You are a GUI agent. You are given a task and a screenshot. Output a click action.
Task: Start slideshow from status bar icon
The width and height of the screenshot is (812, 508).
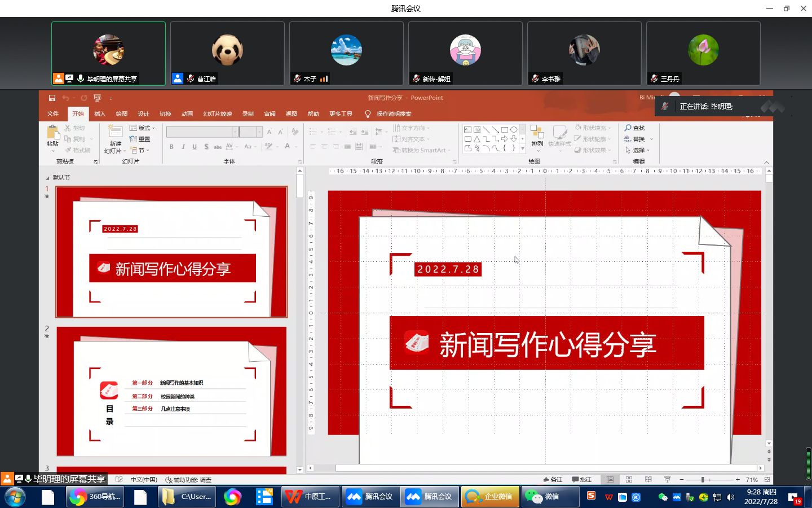(667, 479)
